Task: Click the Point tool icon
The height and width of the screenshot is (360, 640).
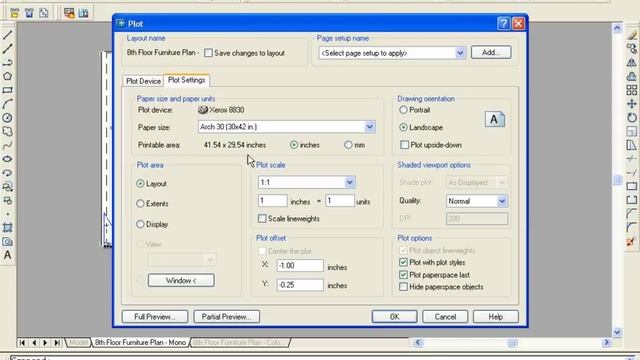Action: (7, 214)
